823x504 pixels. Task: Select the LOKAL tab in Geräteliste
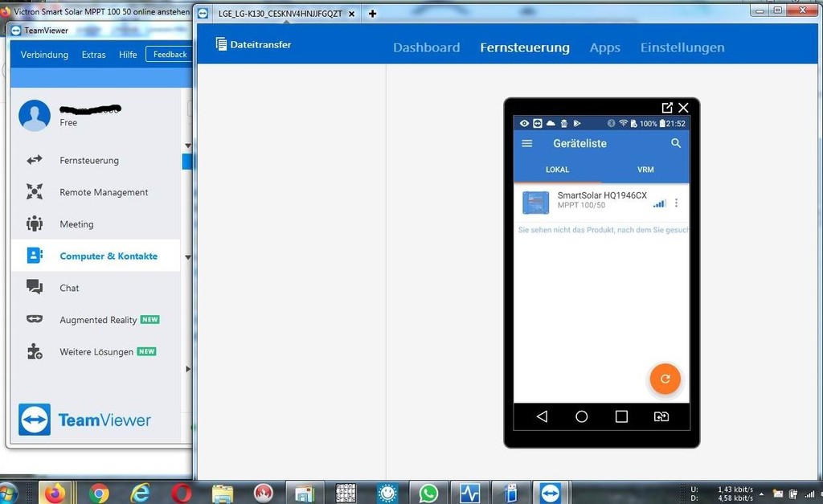click(x=558, y=170)
